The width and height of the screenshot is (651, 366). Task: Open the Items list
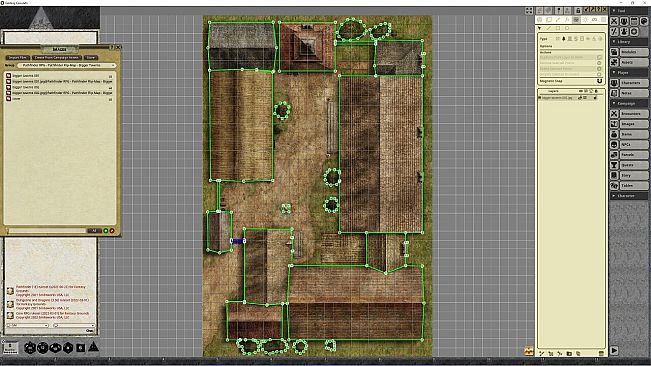point(634,134)
